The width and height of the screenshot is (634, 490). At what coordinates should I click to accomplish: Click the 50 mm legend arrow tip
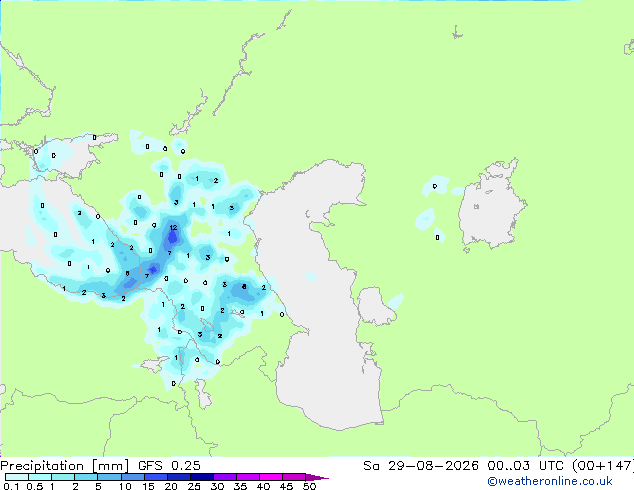(317, 477)
